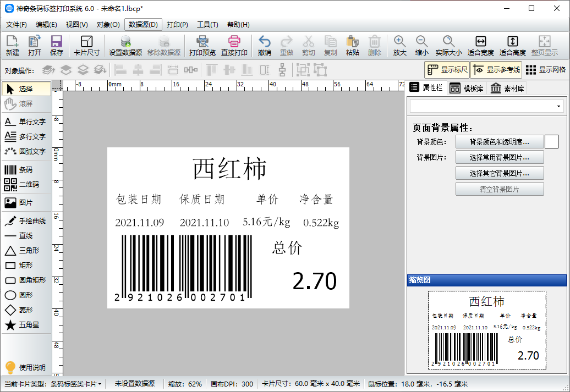This screenshot has height=392, width=570.
Task: Expand the object selector combo box
Action: [558, 107]
